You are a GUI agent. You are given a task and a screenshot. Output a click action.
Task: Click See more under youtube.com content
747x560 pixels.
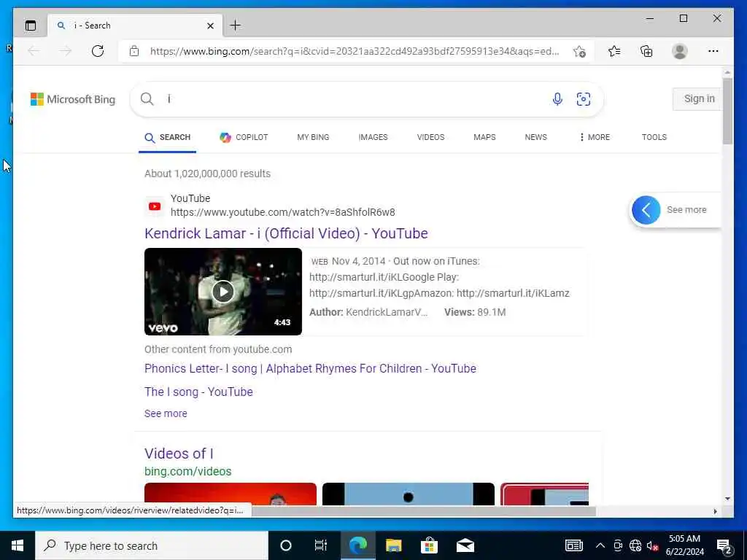166,413
